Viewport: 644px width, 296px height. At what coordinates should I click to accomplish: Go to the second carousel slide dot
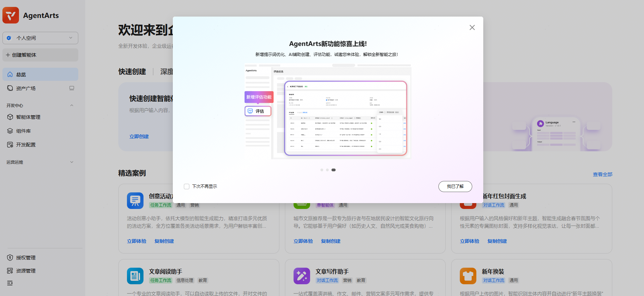coord(327,170)
